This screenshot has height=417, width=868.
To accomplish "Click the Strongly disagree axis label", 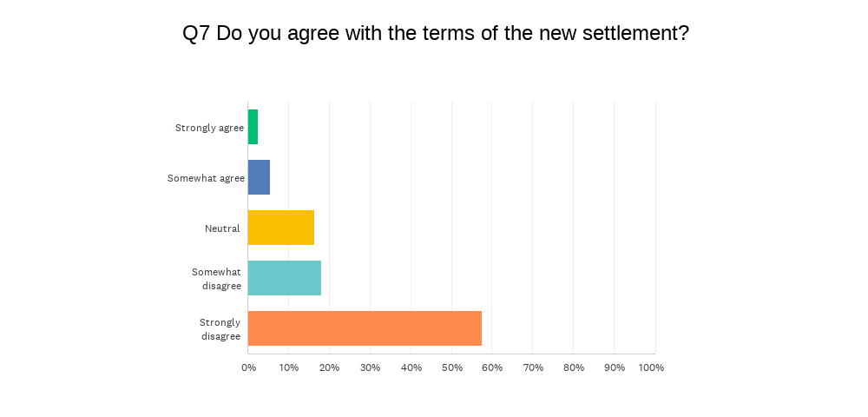I will tap(220, 328).
